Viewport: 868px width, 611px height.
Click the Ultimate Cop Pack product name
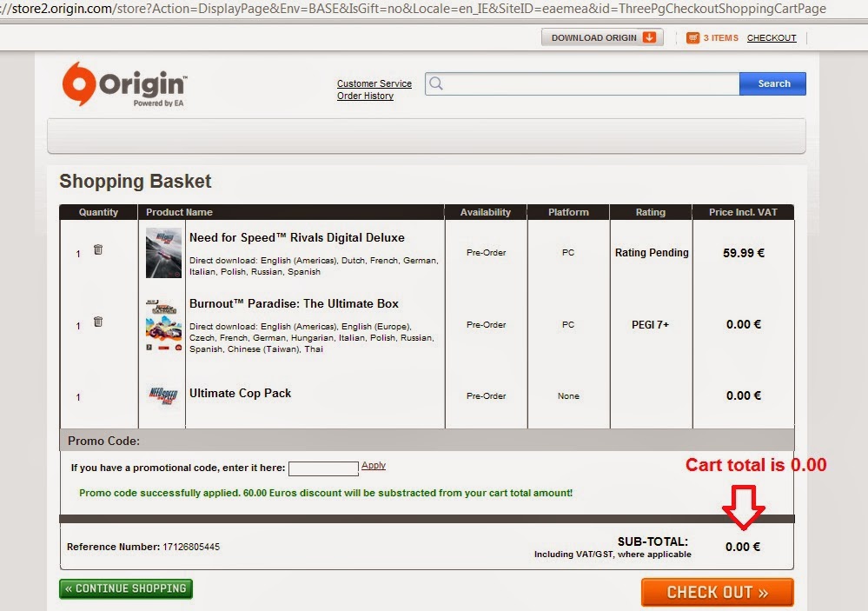click(x=241, y=394)
